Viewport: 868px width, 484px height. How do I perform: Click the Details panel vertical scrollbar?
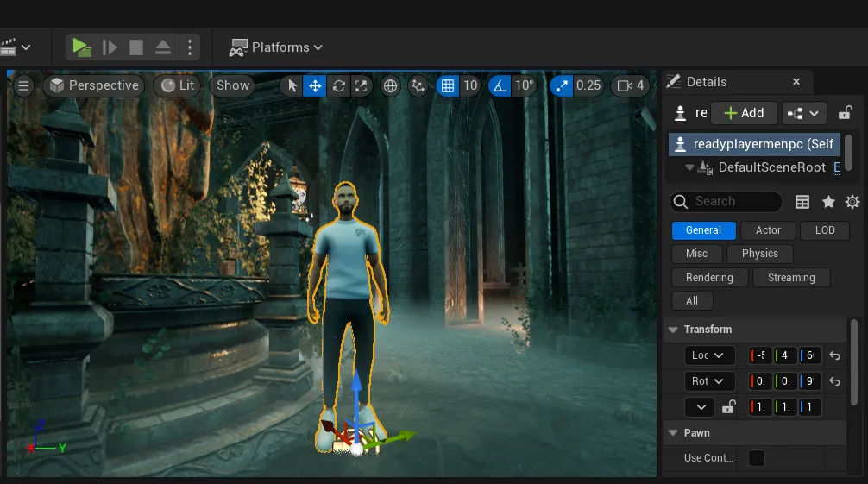854,361
